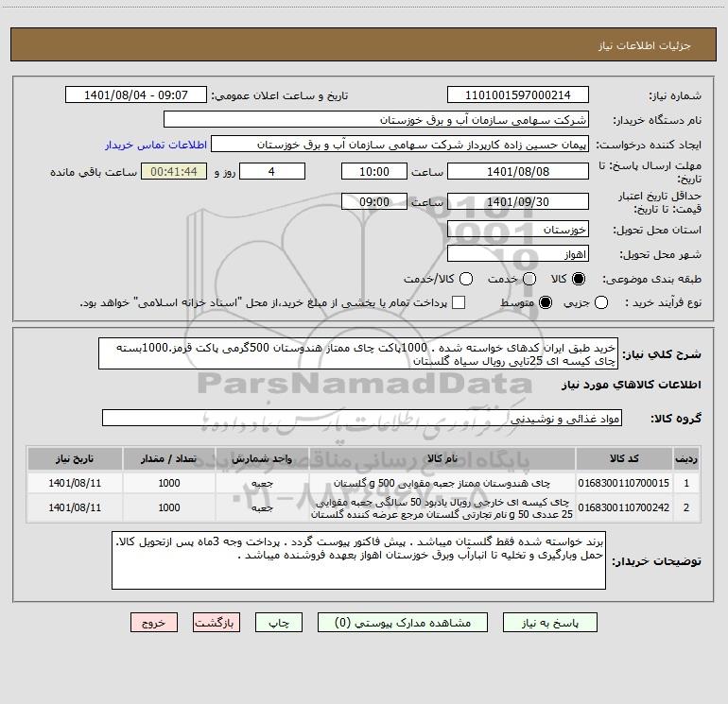The height and width of the screenshot is (704, 728).
Task: Click the general need description text box
Action: (358, 353)
